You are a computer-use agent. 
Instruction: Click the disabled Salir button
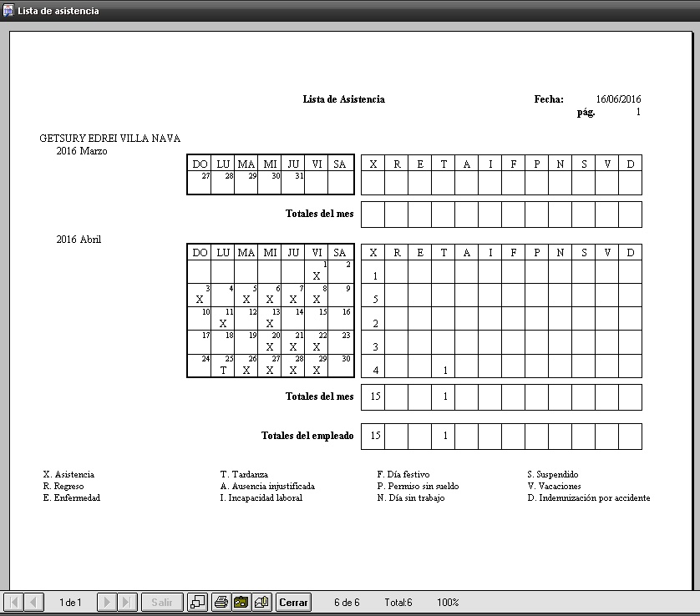162,602
